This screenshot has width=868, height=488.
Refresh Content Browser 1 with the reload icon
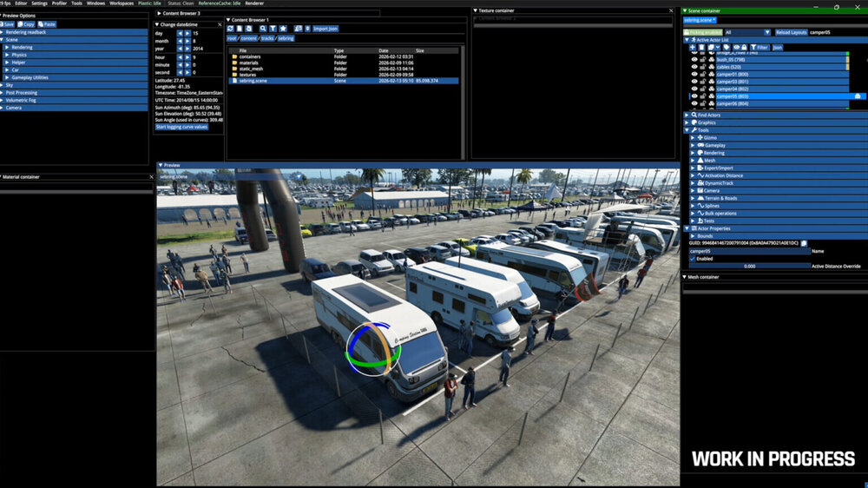230,29
